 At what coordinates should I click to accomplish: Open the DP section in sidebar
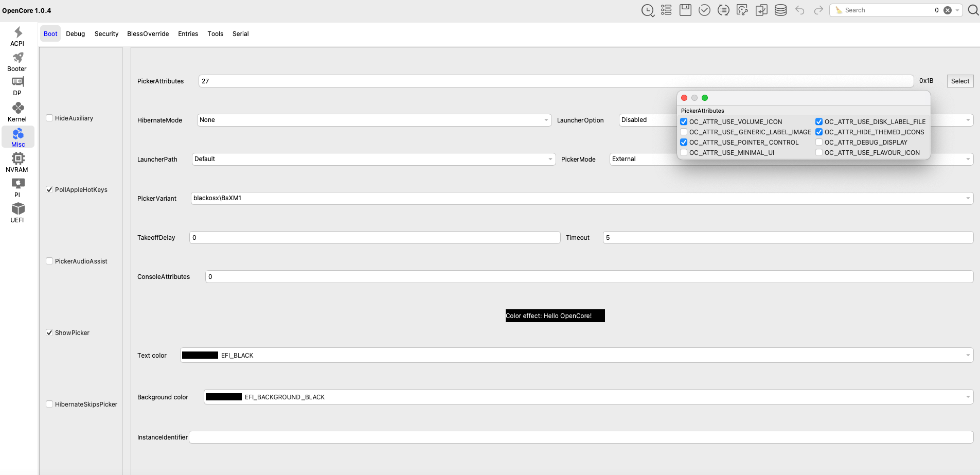pos(17,86)
